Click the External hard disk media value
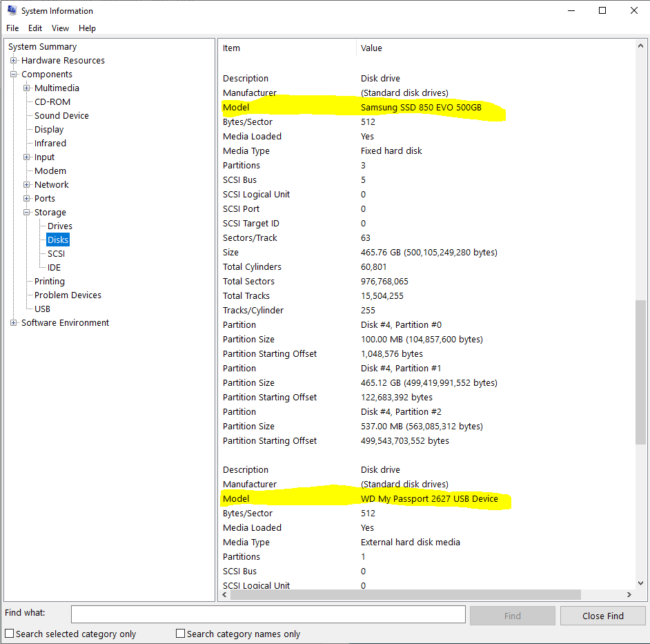The width and height of the screenshot is (650, 644). (x=410, y=543)
